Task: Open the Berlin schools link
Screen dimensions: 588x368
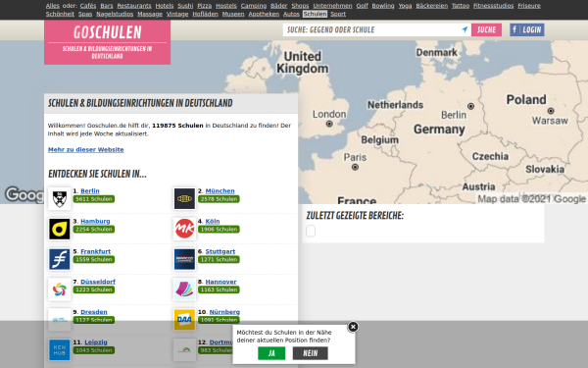Action: click(90, 190)
